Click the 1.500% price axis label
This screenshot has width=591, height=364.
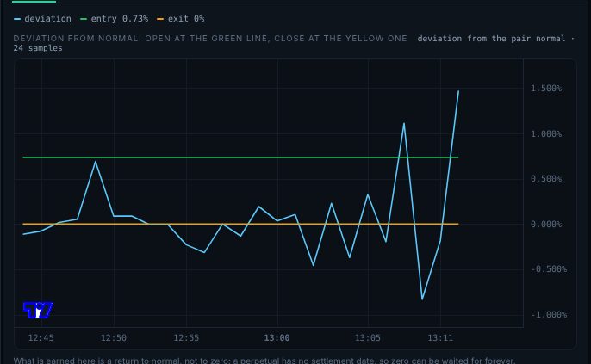[546, 89]
